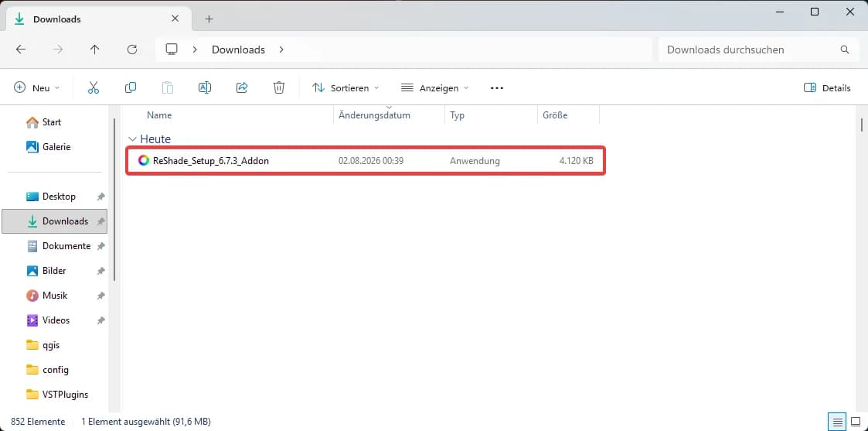Click the ReShade setup file icon

(143, 161)
